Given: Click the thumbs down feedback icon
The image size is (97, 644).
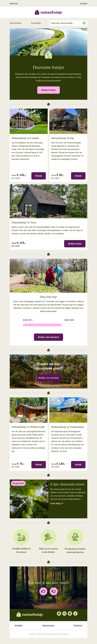Looking at the screenshot, I should pyautogui.click(x=53, y=591).
